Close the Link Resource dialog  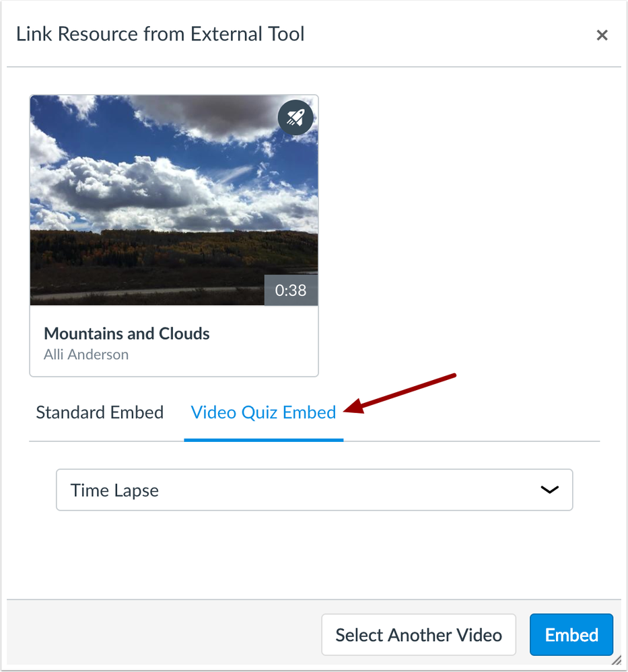(x=602, y=35)
